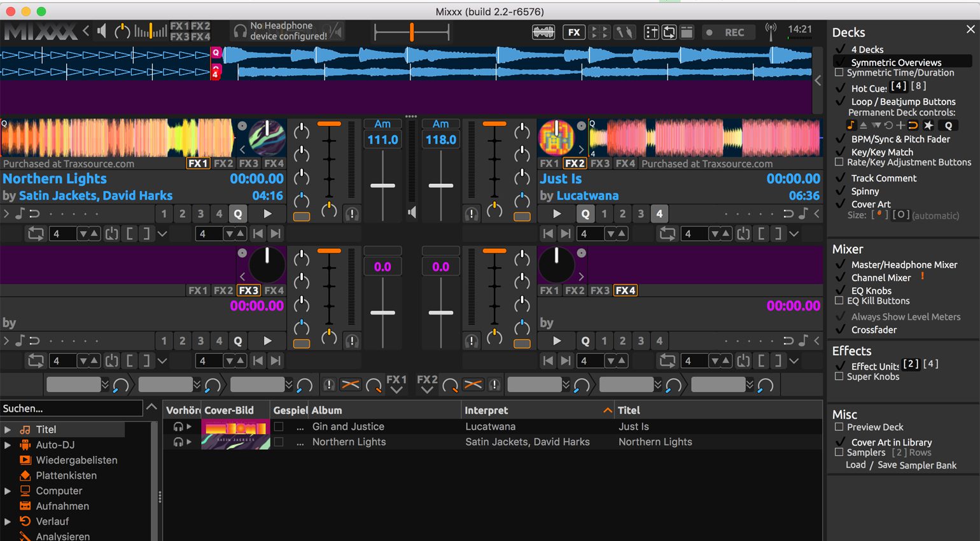980x541 pixels.
Task: Toggle the microphone/aux section icon in top toolbar
Action: tap(625, 32)
